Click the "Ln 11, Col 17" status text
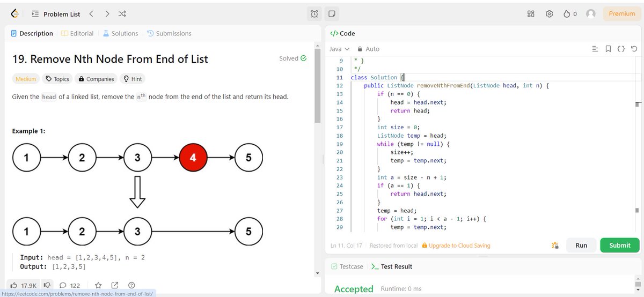The image size is (644, 297). [346, 246]
